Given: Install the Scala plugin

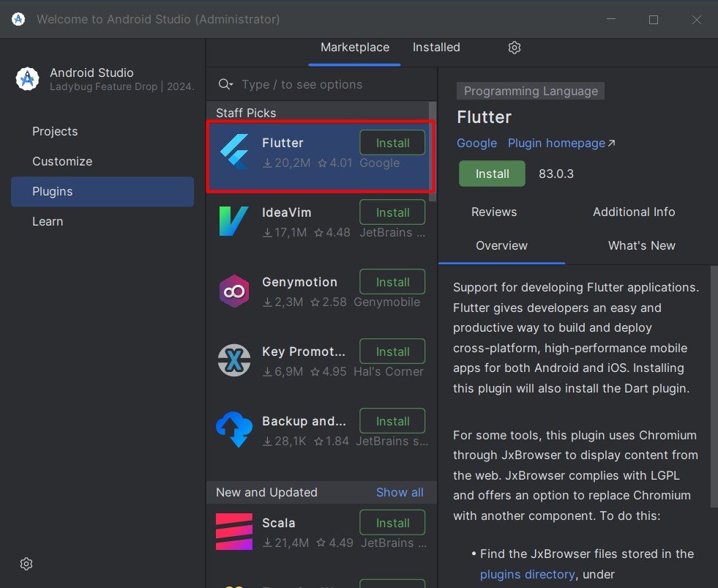Looking at the screenshot, I should pos(392,523).
